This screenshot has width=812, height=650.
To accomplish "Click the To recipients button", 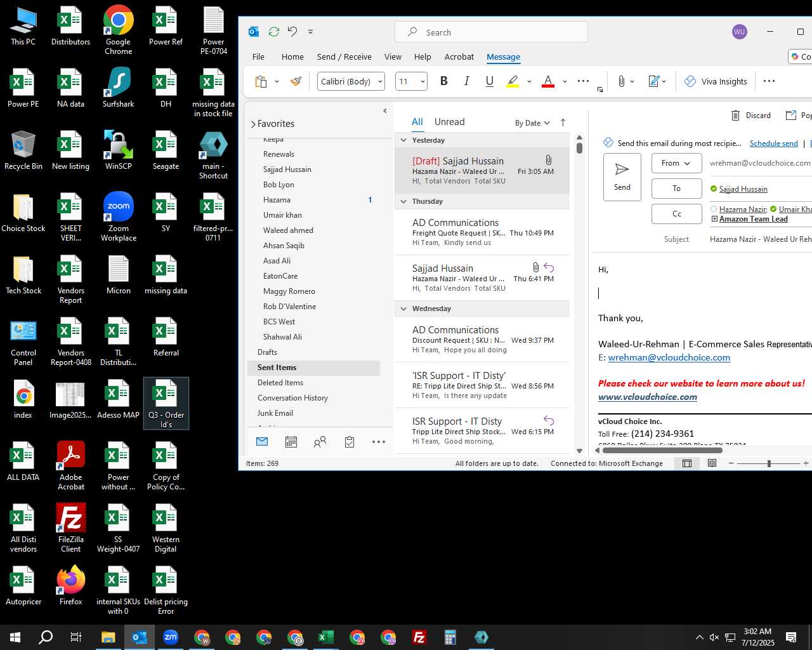I will click(676, 189).
